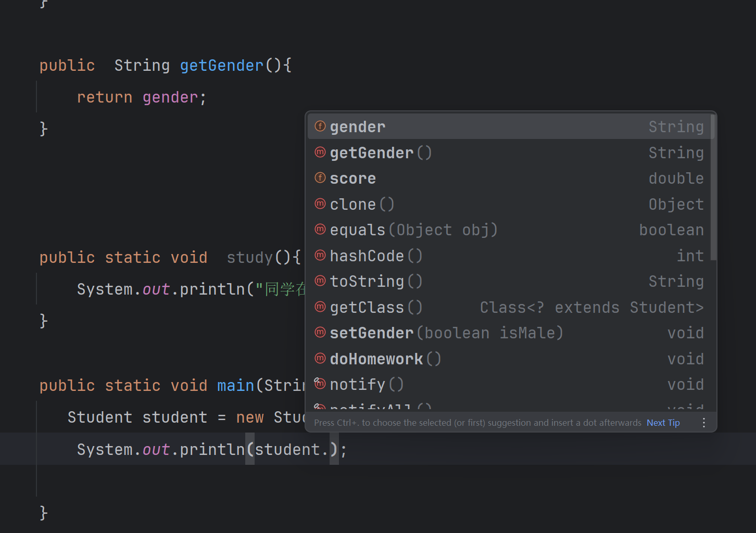Click 'Class<? extends Student>' type text
756x533 pixels.
point(592,307)
